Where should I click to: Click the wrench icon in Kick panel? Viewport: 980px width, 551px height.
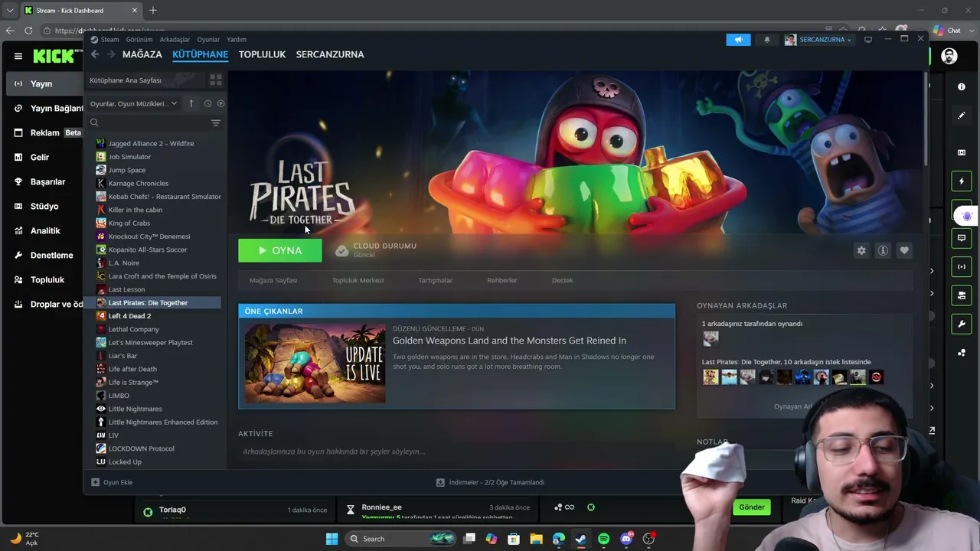pyautogui.click(x=962, y=324)
